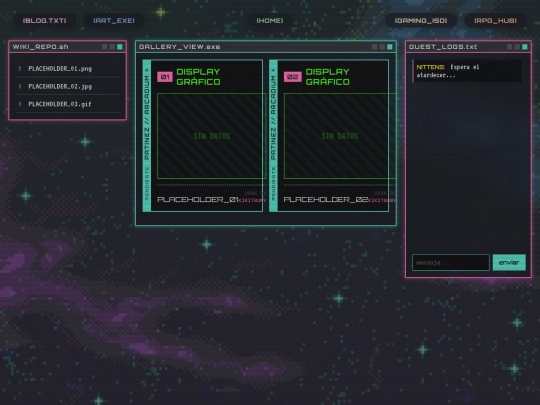540x405 pixels.
Task: Click the teal square on the GALLERY_VIEW.exe title bar
Action: (390, 47)
